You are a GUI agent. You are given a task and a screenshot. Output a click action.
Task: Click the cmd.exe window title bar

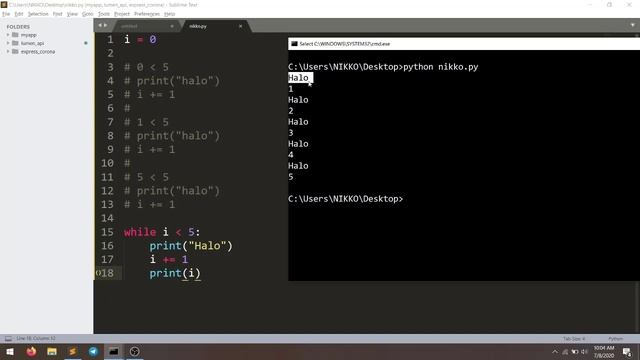464,44
